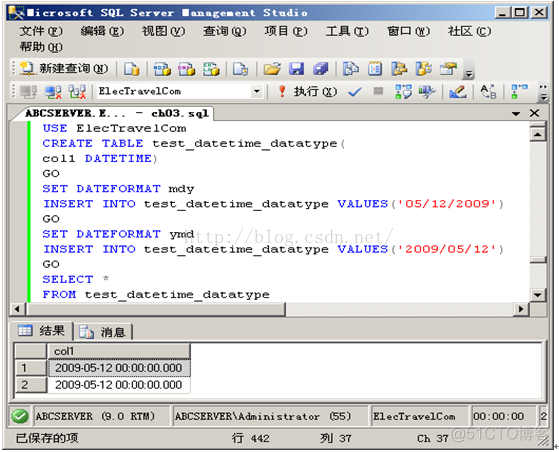Click the col1 column header
Viewport: 559px width, 452px height.
tap(119, 351)
